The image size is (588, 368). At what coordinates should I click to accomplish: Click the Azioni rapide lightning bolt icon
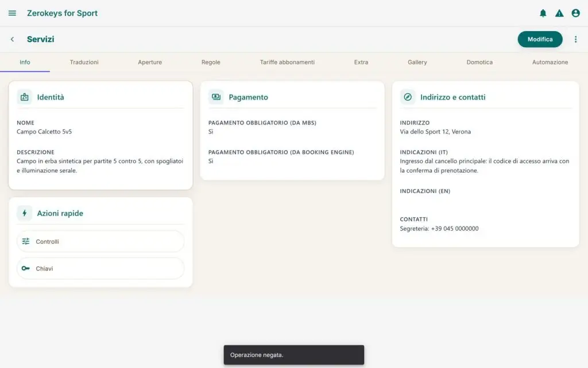coord(24,213)
